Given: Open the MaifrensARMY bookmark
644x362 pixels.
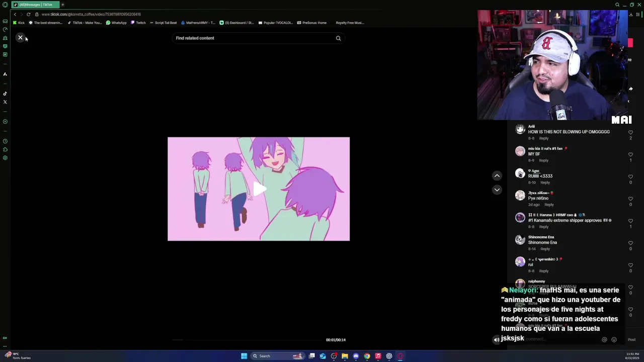Looking at the screenshot, I should pyautogui.click(x=198, y=23).
